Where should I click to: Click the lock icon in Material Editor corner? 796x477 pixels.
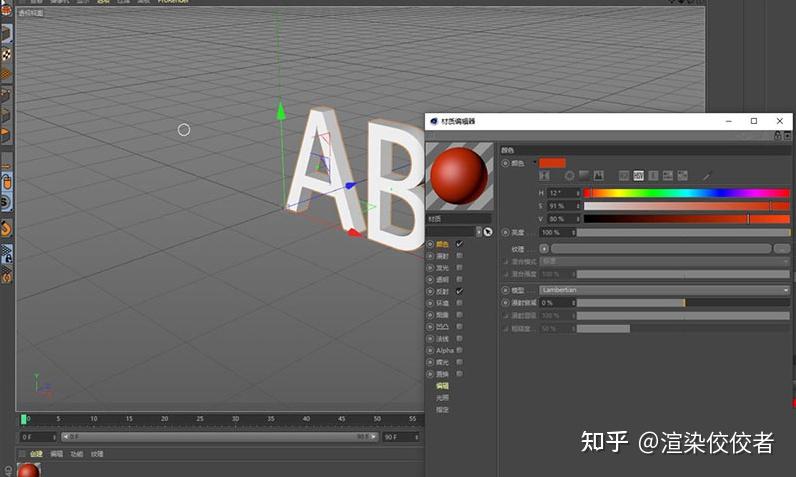tap(777, 135)
